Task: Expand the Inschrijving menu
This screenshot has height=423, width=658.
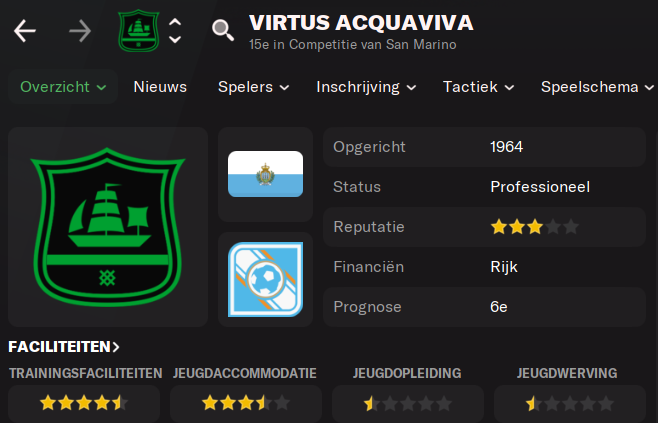Action: 366,87
